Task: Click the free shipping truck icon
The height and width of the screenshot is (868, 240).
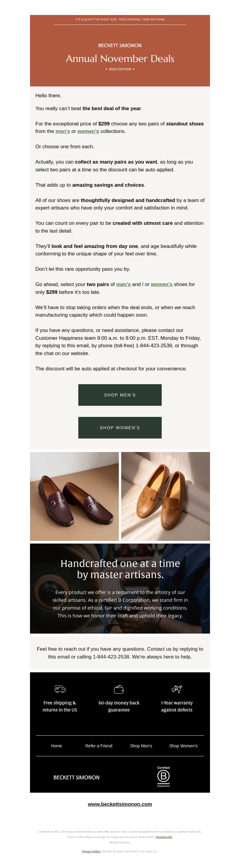Action: pos(60,689)
